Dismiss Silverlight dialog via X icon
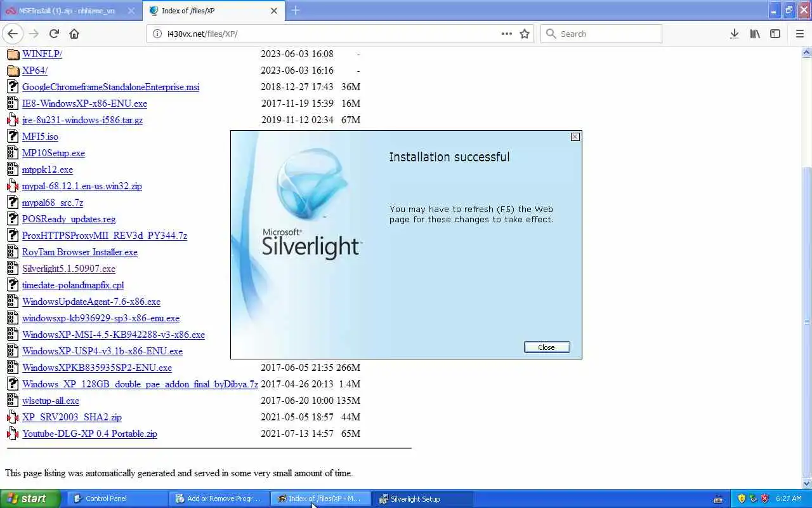Image resolution: width=812 pixels, height=508 pixels. [x=575, y=137]
